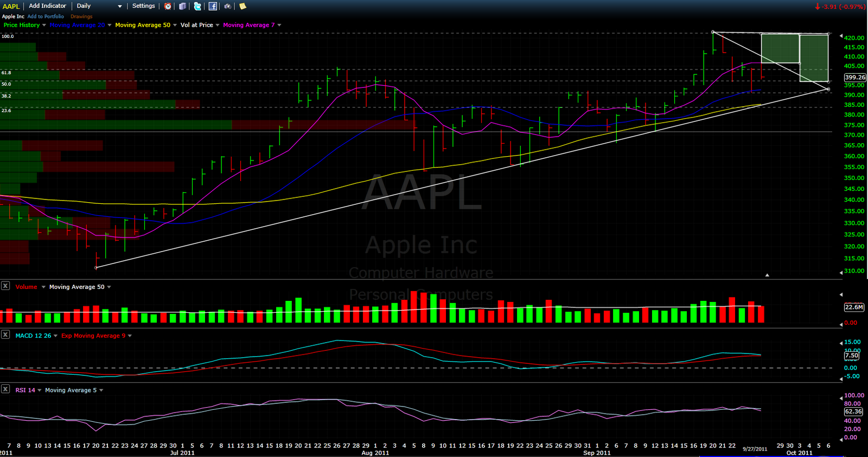Select the right green shaded rectangle drawing

point(814,58)
